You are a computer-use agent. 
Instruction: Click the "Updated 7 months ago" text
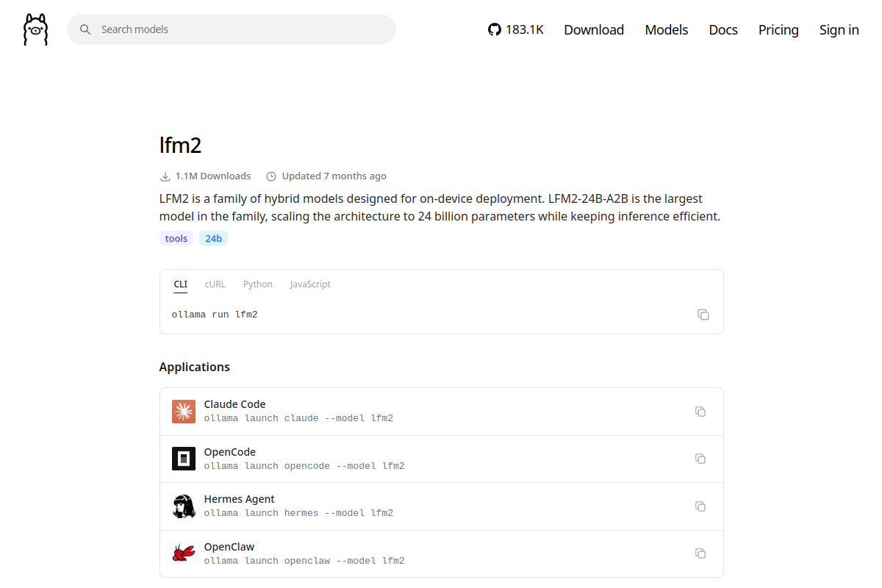[x=334, y=176]
